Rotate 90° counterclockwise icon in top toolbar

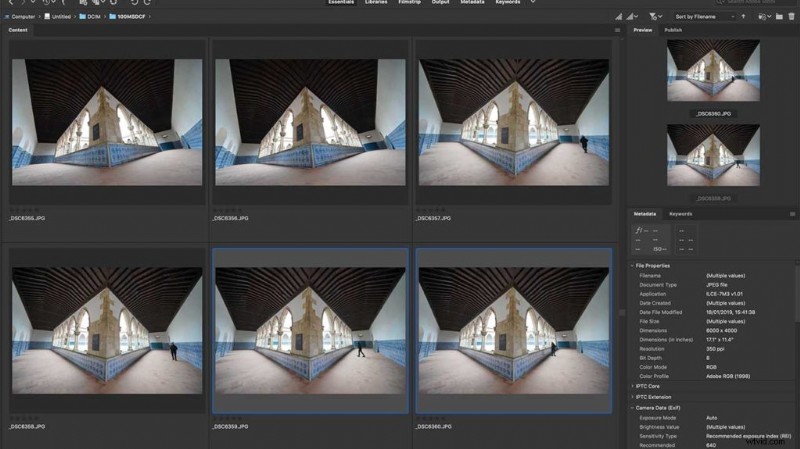135,2
